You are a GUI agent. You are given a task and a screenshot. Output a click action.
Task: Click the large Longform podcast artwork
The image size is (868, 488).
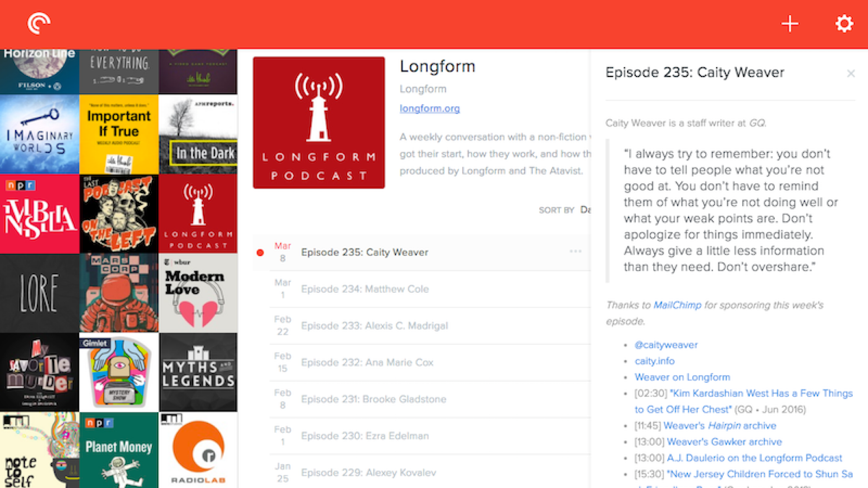tap(319, 123)
